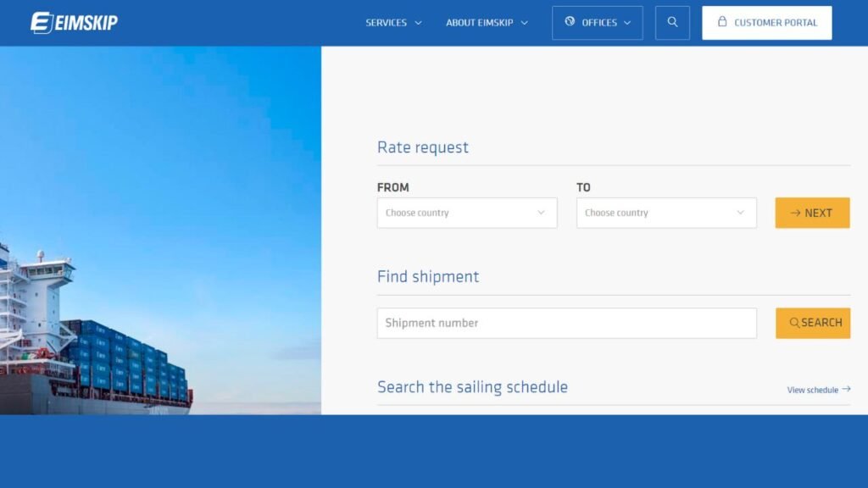Open the Services menu
Screen dimensions: 868x488
click(386, 23)
